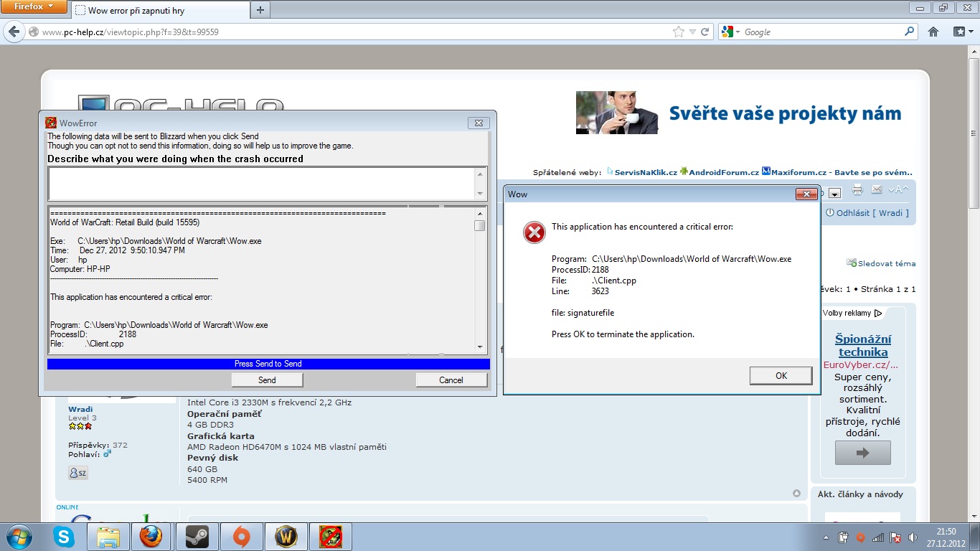Click the World of Warcraft taskbar icon
This screenshot has height=551, width=980.
tap(286, 537)
